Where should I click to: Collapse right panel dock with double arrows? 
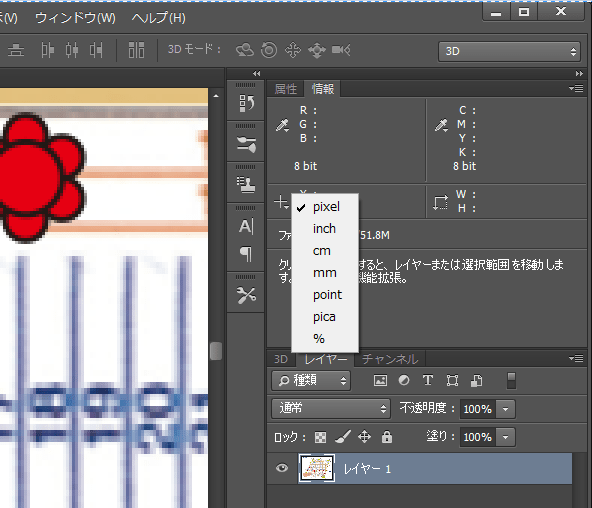[x=579, y=74]
